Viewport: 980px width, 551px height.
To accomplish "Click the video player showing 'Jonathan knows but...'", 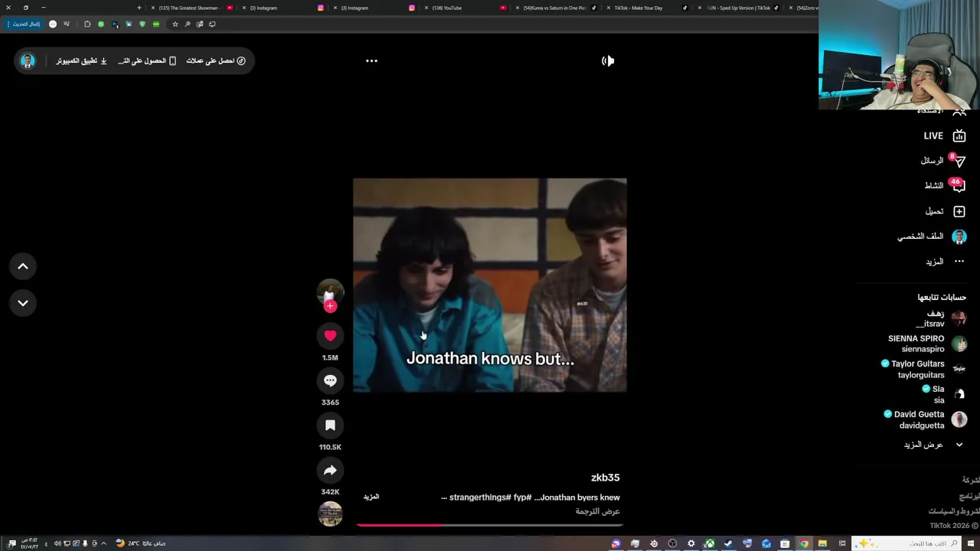I will 490,285.
